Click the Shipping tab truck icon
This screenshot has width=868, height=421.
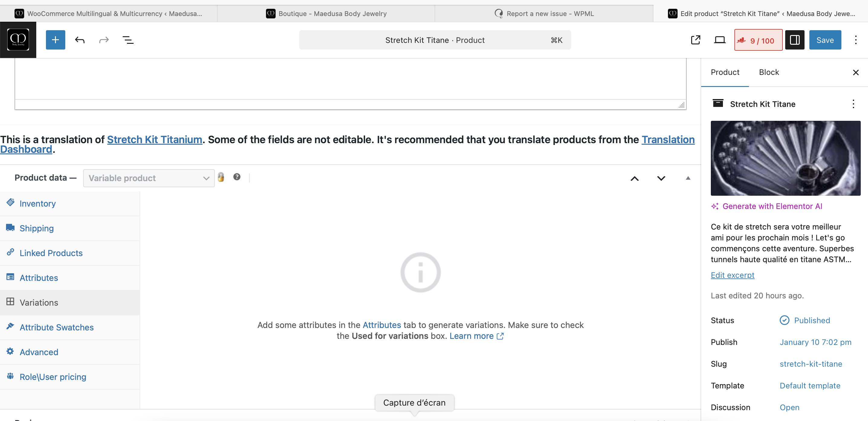coord(11,227)
